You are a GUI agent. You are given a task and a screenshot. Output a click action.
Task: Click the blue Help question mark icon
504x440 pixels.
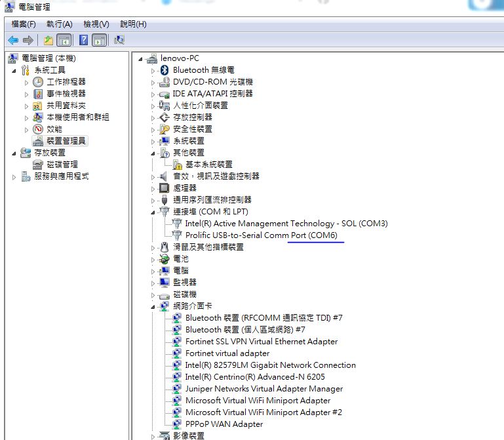tap(84, 40)
